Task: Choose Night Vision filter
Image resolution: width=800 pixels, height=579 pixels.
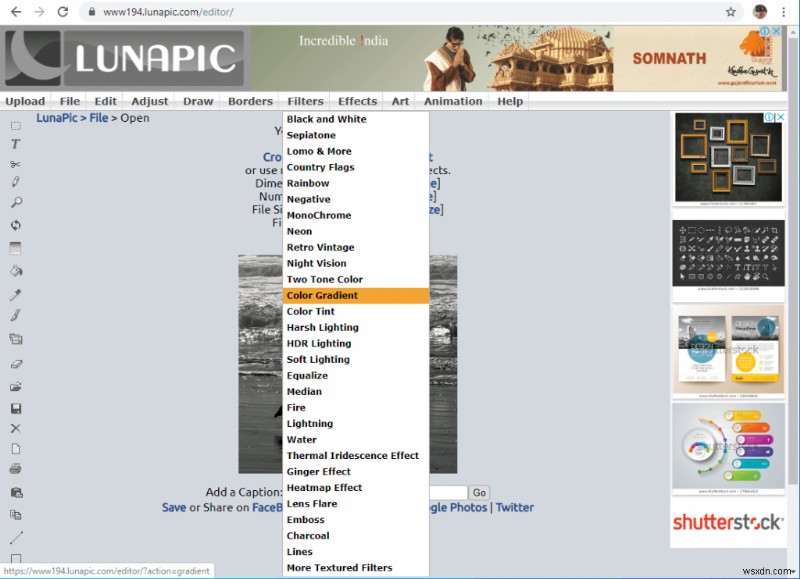Action: tap(356, 263)
